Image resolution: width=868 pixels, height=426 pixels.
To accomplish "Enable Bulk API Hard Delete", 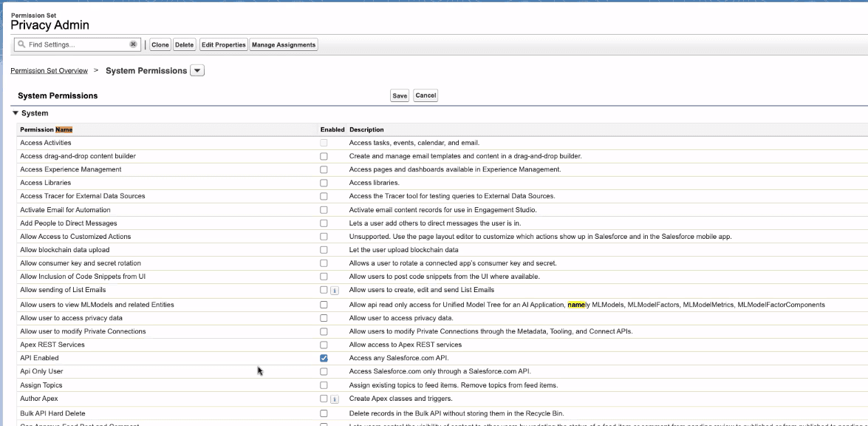I will tap(323, 413).
